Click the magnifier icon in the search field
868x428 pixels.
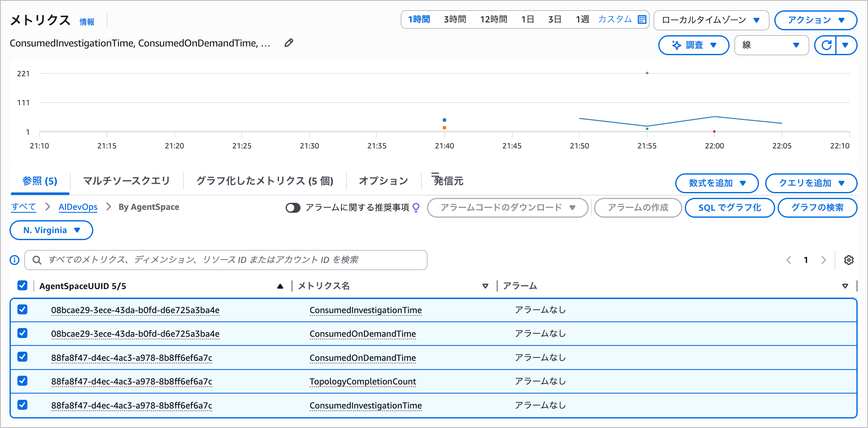pos(36,260)
